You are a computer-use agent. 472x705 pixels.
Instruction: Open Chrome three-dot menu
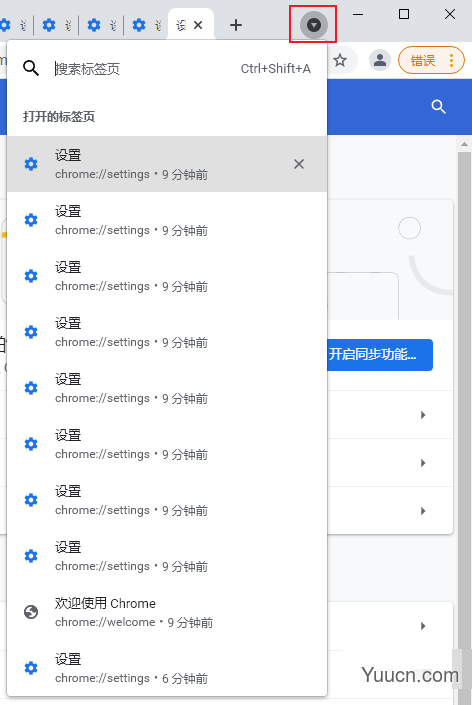[452, 60]
